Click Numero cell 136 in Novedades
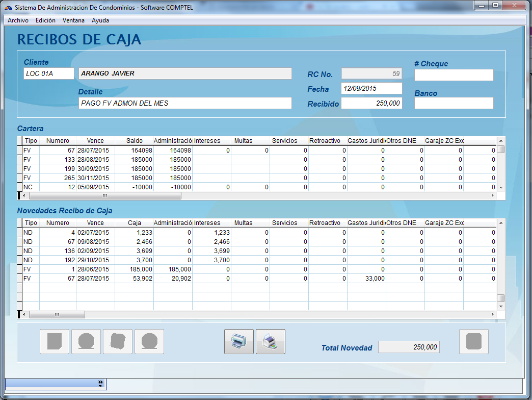The height and width of the screenshot is (400, 532). (58, 251)
